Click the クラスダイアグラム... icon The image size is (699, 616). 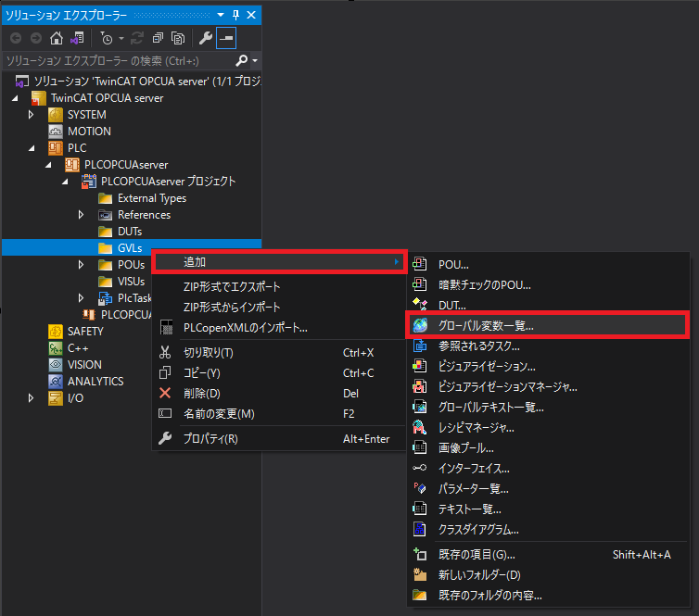point(419,529)
